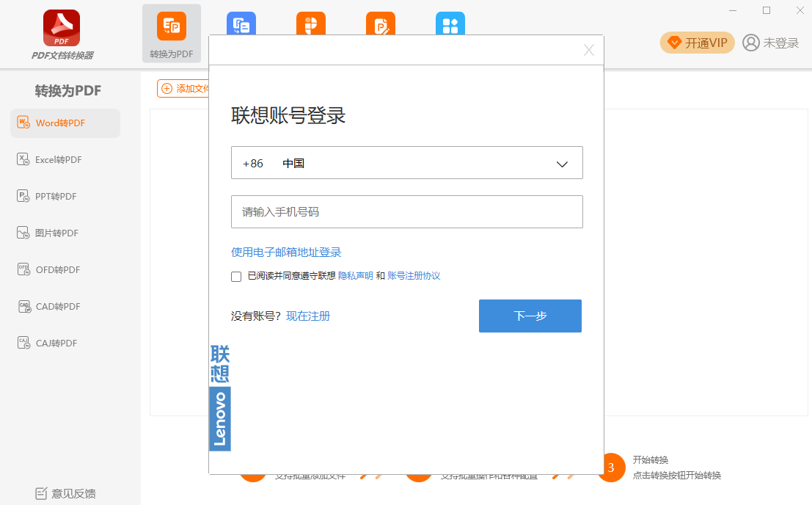Image resolution: width=812 pixels, height=505 pixels.
Task: Click the PPT转PDF sidebar icon
Action: (23, 196)
